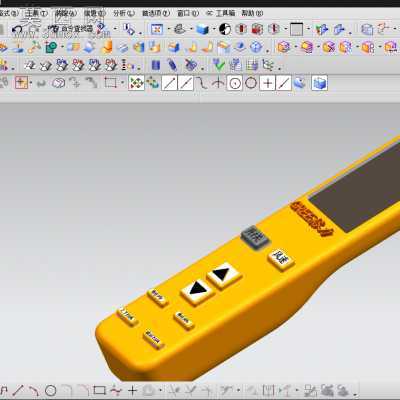Image resolution: width=400 pixels, height=400 pixels.
Task: Click the red clip section icon after the circle
Action: tap(241, 29)
